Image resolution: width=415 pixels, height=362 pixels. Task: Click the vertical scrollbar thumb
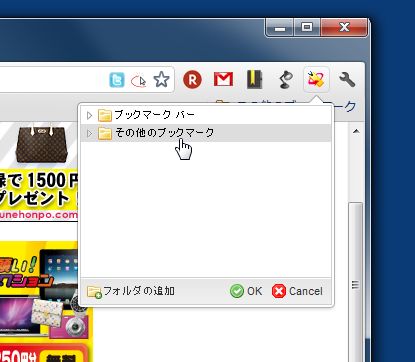point(355,282)
